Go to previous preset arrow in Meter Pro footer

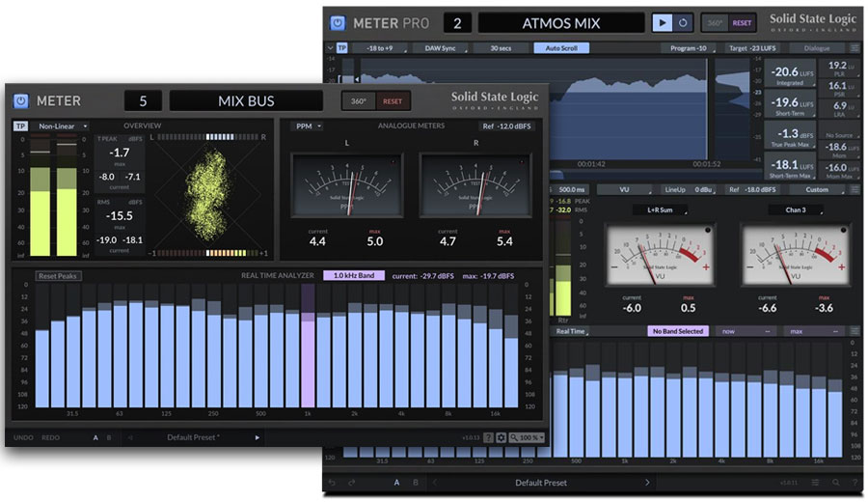click(435, 483)
